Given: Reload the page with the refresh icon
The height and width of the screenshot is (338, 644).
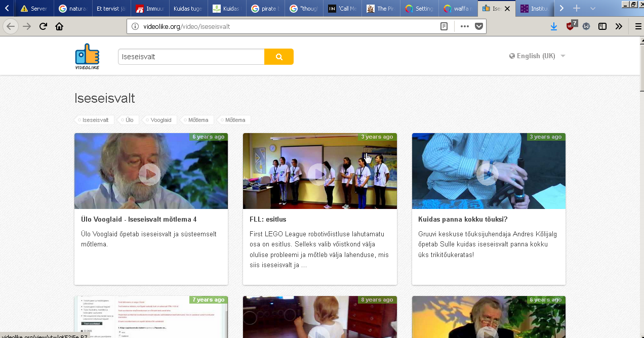Looking at the screenshot, I should [x=44, y=26].
